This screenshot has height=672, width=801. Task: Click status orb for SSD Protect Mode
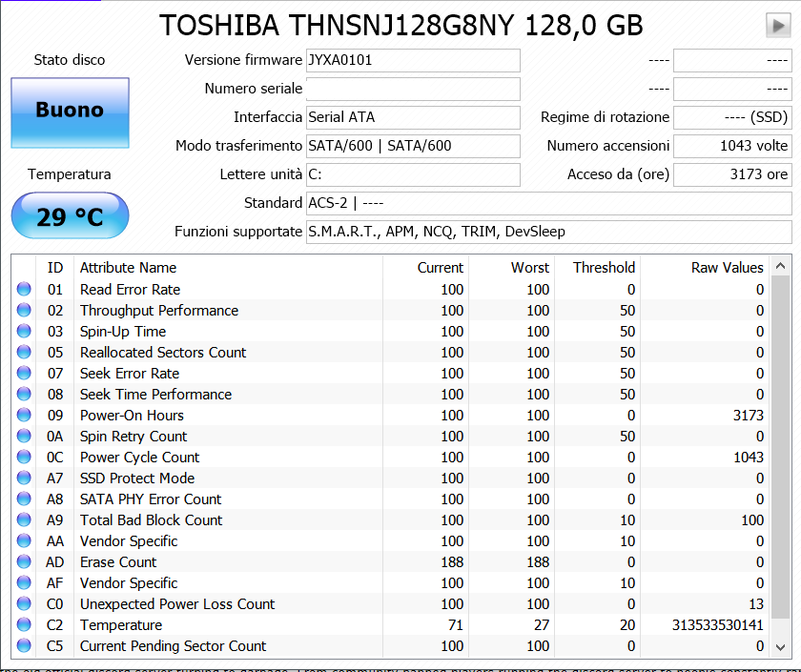(24, 478)
